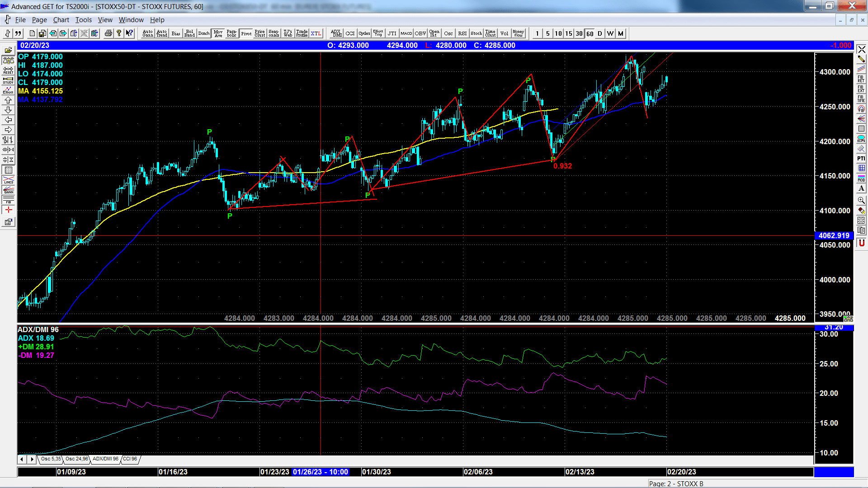Select the Elliott wave tool
This screenshot has height=488, width=868.
pos(8,90)
